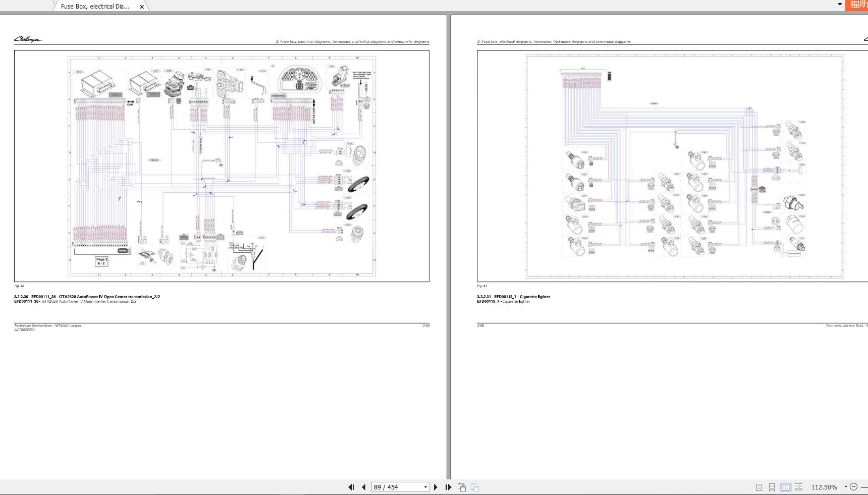Expand the tab list dropdown arrow

point(840,5)
